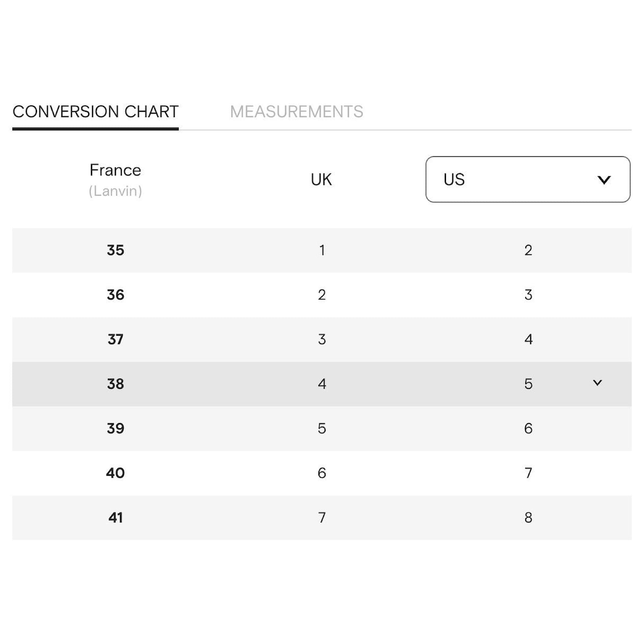Select the France size 36 row
644x644 pixels.
coord(322,295)
